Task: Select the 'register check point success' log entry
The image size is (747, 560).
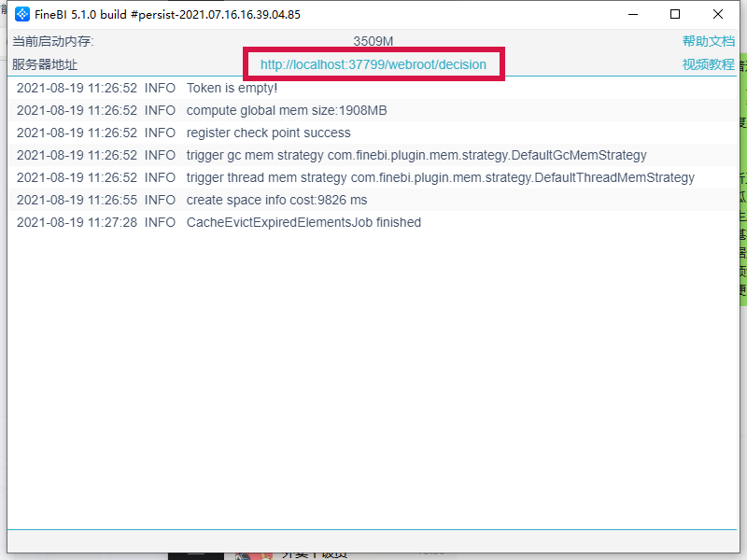Action: (372, 133)
